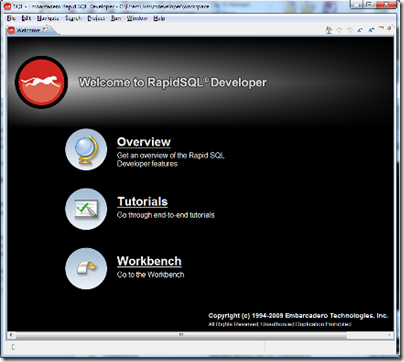Click the red cheetah RapidSQL logo
Screen dimensions: 404x362
click(x=41, y=82)
